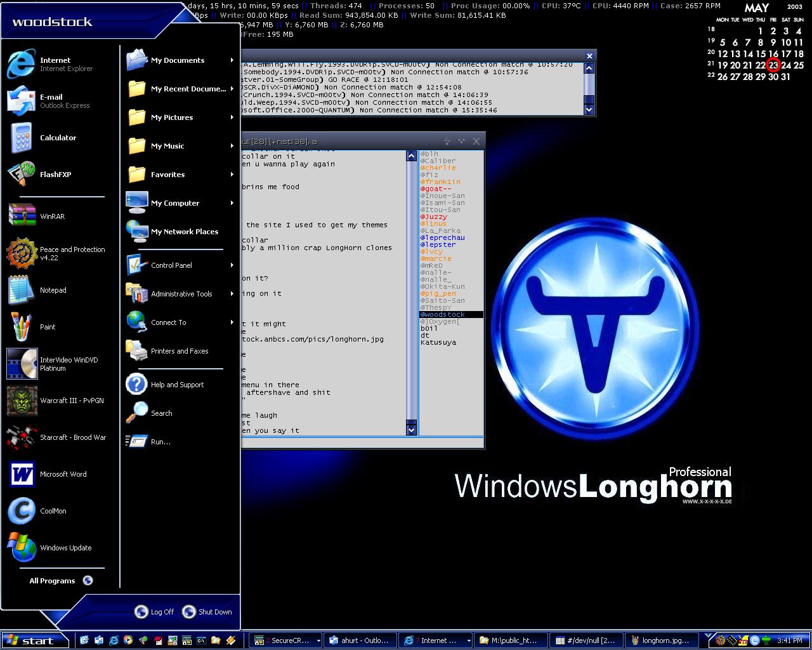
Task: Click the taskbar clock showing 3:41 PM
Action: 789,640
